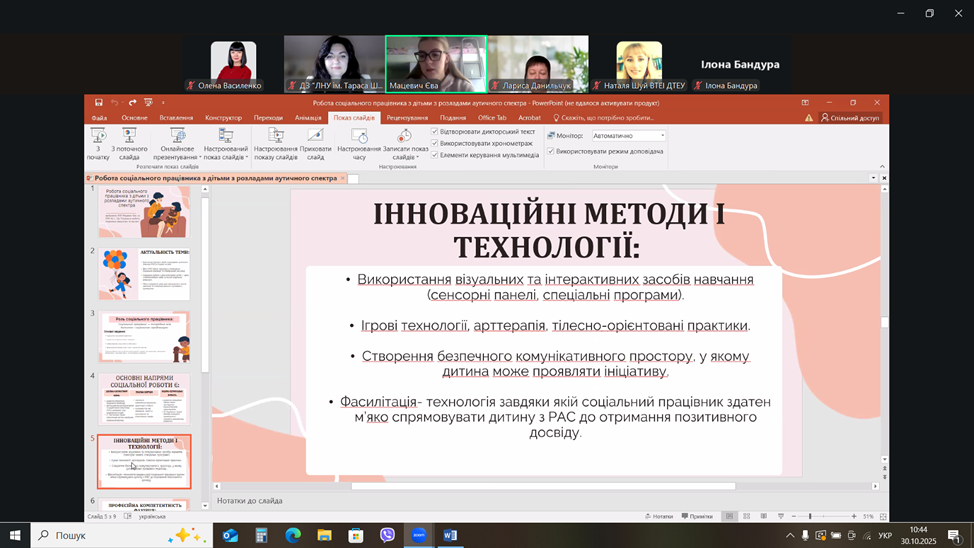The image size is (974, 548).
Task: Toggle Відтворювати дикторський текст checkbox
Action: (x=435, y=131)
